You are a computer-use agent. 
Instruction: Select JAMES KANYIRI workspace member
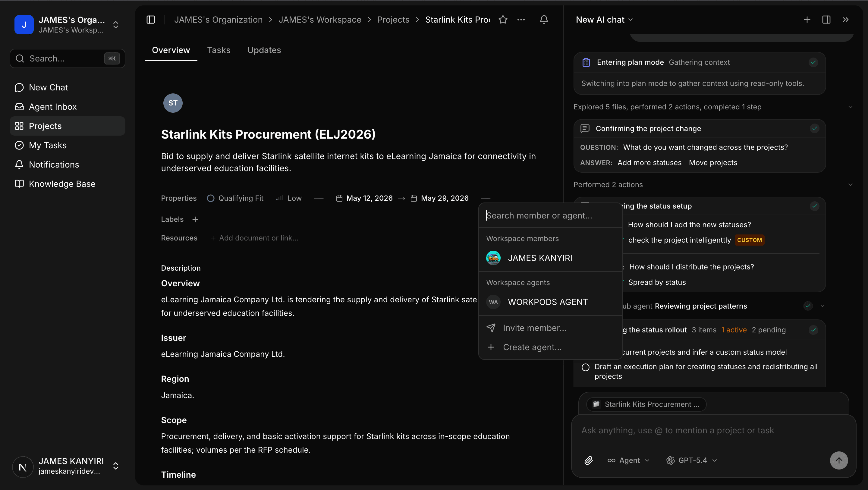pos(550,258)
